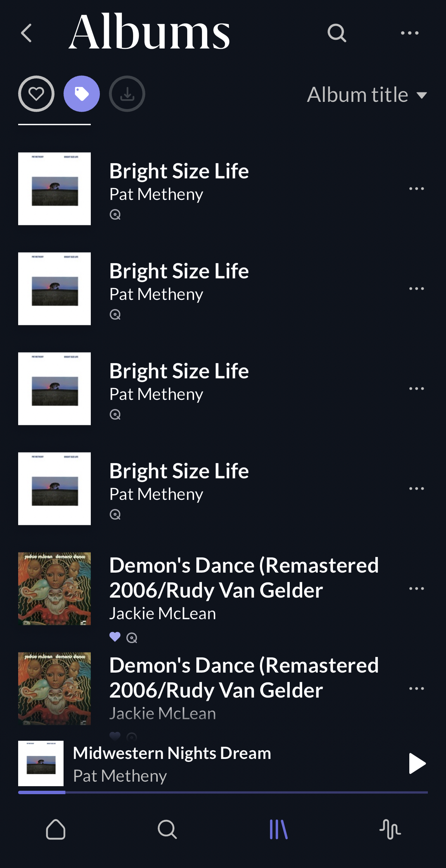This screenshot has height=868, width=446.
Task: Tap the mini player album artwork
Action: pos(41,763)
